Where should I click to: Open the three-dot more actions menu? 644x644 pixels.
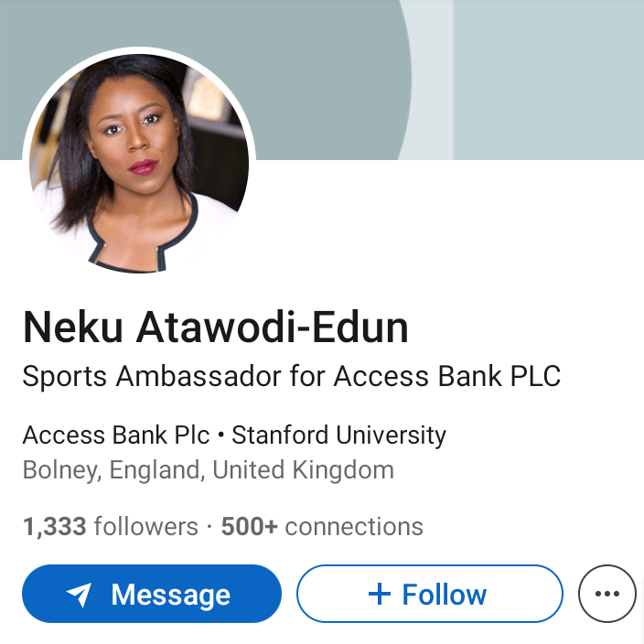point(607,594)
